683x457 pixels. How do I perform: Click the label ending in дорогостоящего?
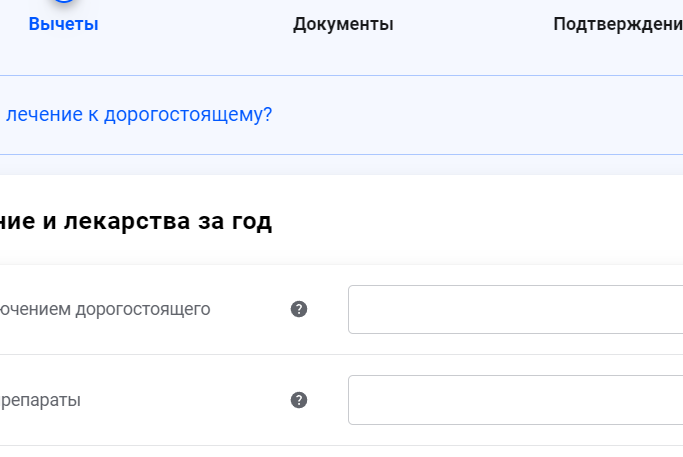coord(105,309)
